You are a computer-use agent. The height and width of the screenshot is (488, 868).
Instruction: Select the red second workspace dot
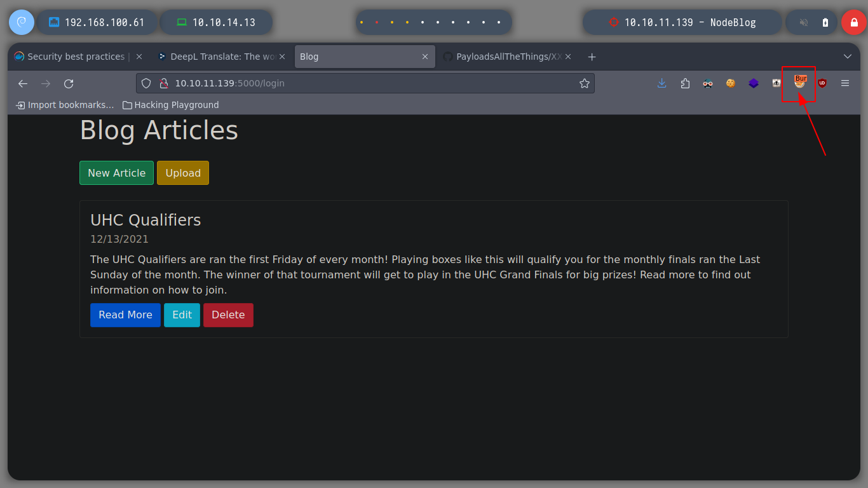(x=377, y=22)
